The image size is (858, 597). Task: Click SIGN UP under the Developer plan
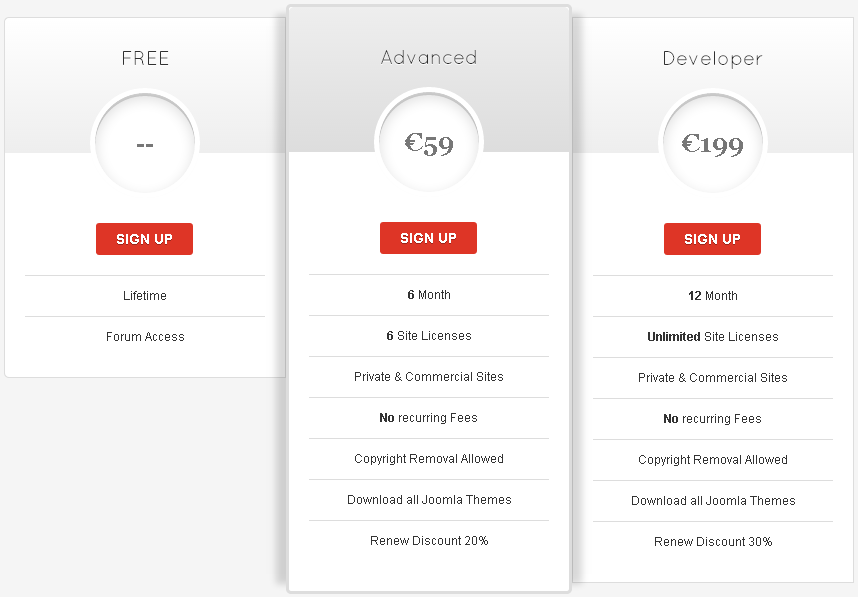coord(712,239)
